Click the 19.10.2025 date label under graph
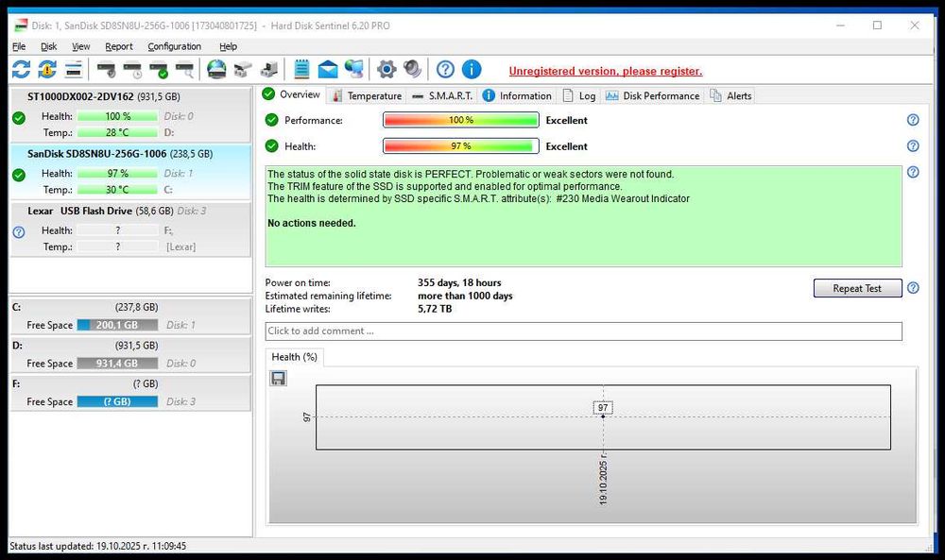This screenshot has height=560, width=945. (x=603, y=482)
